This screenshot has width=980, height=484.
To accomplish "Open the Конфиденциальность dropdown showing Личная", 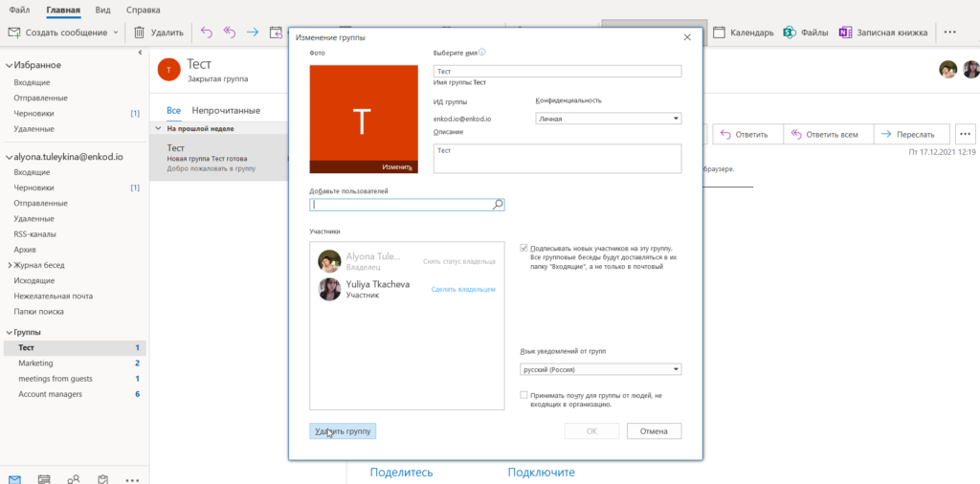I will tap(608, 118).
